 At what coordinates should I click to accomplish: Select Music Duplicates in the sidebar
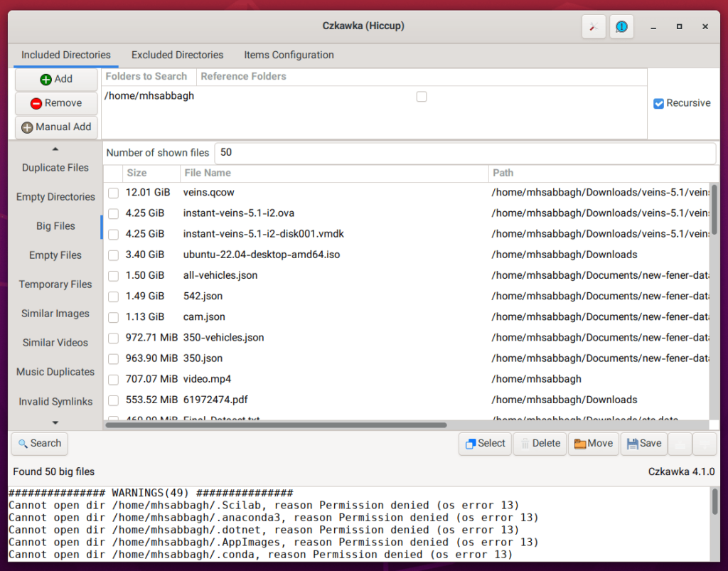point(55,372)
